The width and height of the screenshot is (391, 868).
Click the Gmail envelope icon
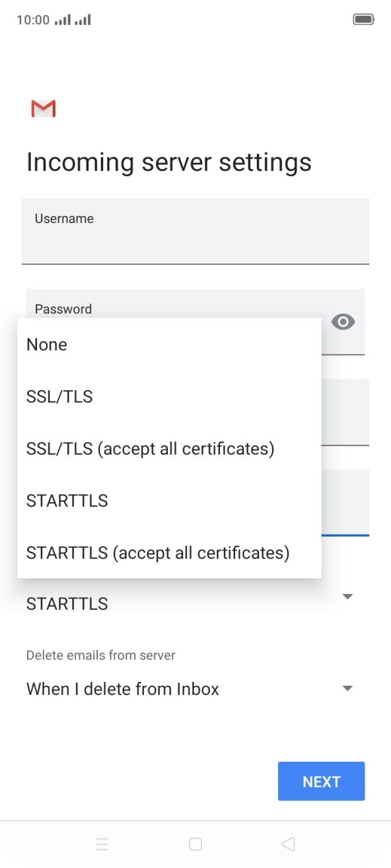43,108
